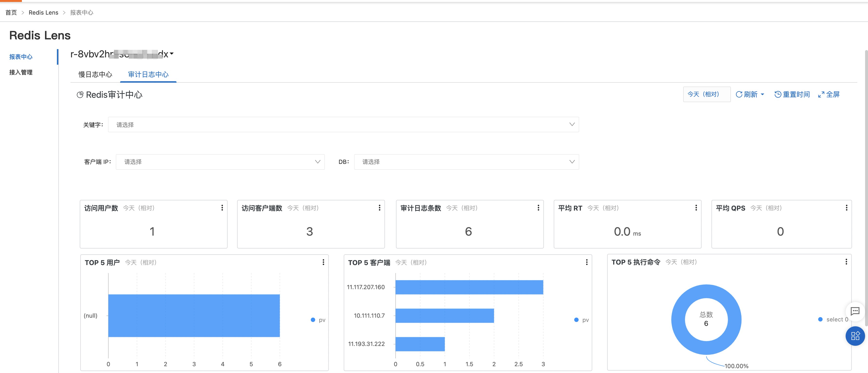Open the chat feedback floating icon
The image size is (868, 373).
coord(855,311)
